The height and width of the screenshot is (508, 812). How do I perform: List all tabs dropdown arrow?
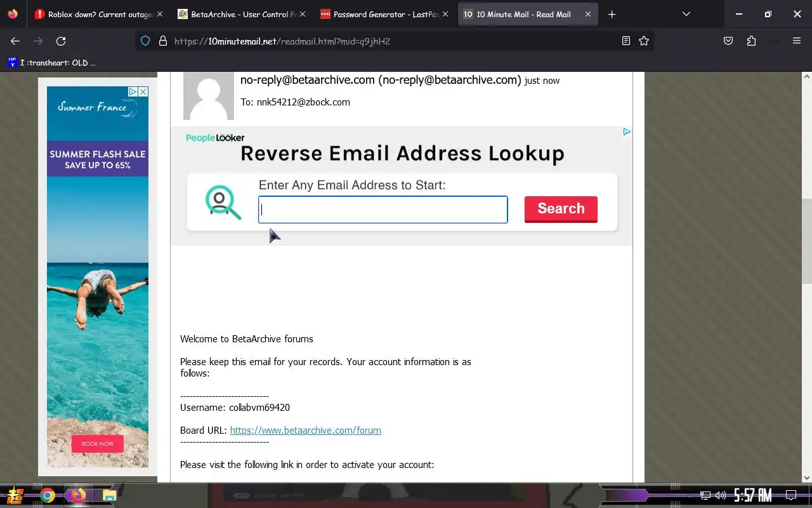[686, 14]
